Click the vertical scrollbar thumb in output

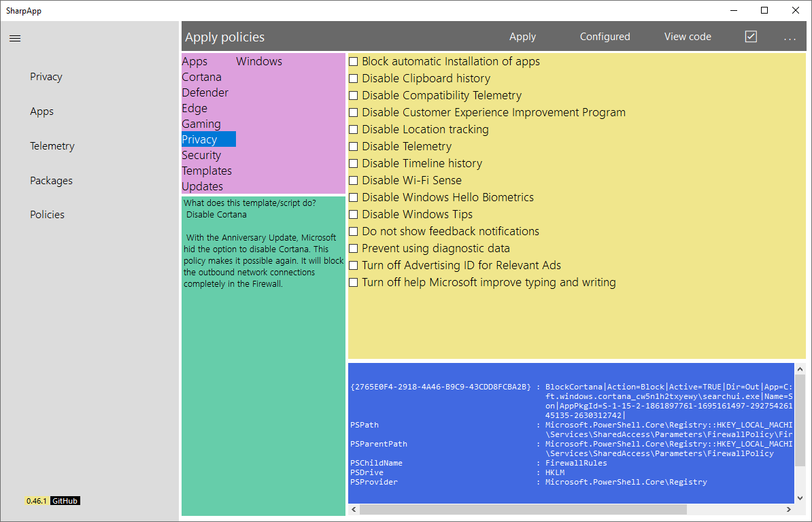tap(800, 420)
